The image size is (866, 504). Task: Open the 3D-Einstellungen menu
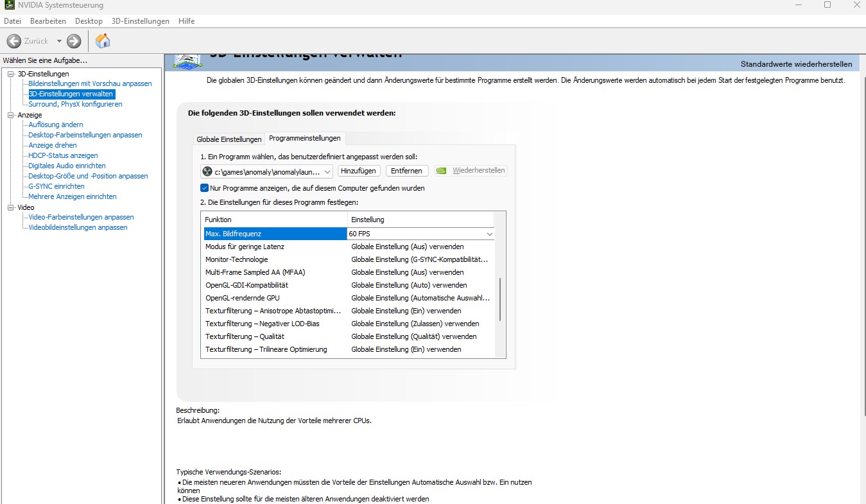pos(141,21)
